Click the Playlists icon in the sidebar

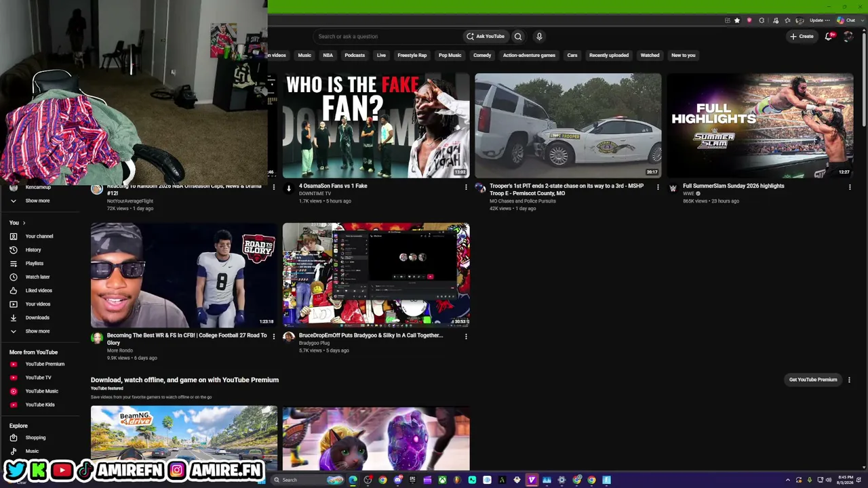(x=14, y=264)
